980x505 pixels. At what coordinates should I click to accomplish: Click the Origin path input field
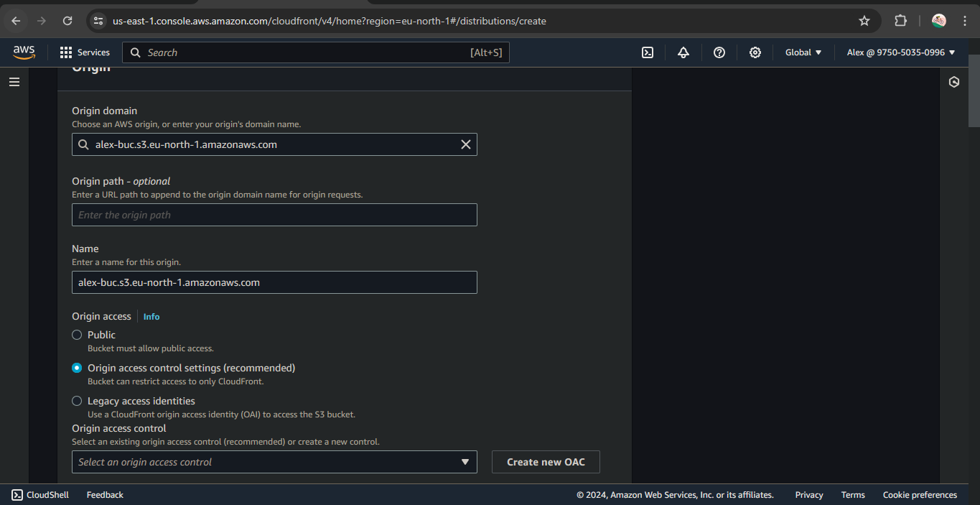coord(274,215)
